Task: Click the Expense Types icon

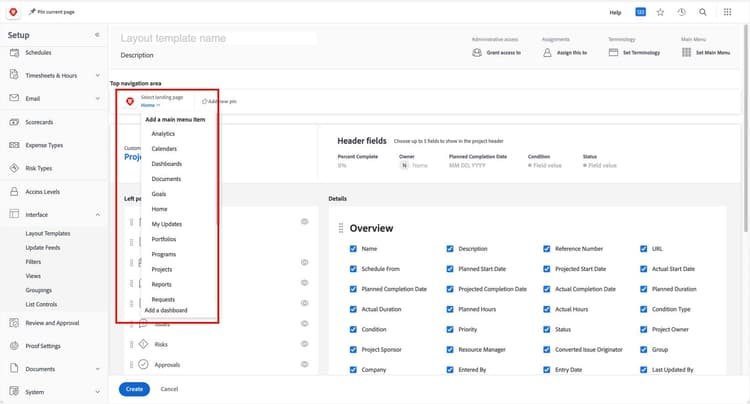Action: pyautogui.click(x=14, y=145)
